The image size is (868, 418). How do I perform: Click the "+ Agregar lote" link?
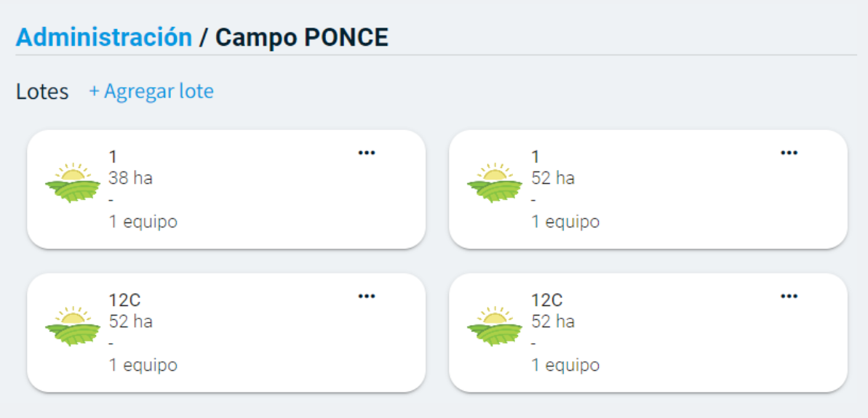(x=151, y=92)
